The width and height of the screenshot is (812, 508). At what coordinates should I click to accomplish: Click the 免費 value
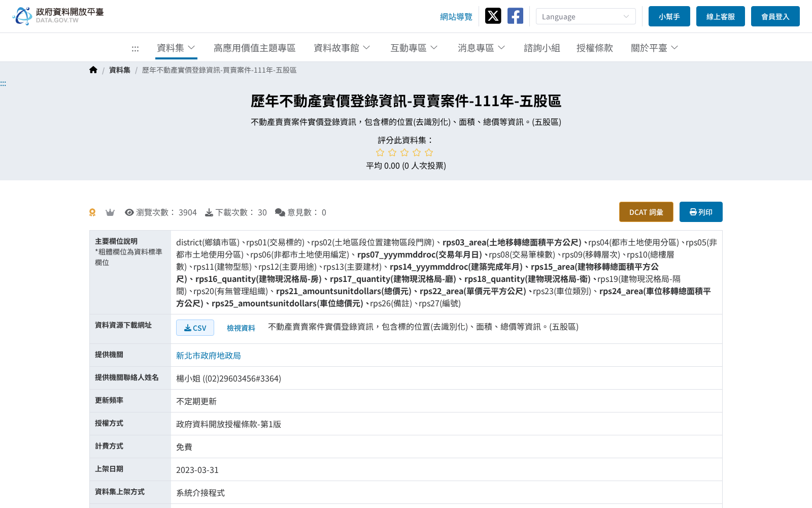184,447
